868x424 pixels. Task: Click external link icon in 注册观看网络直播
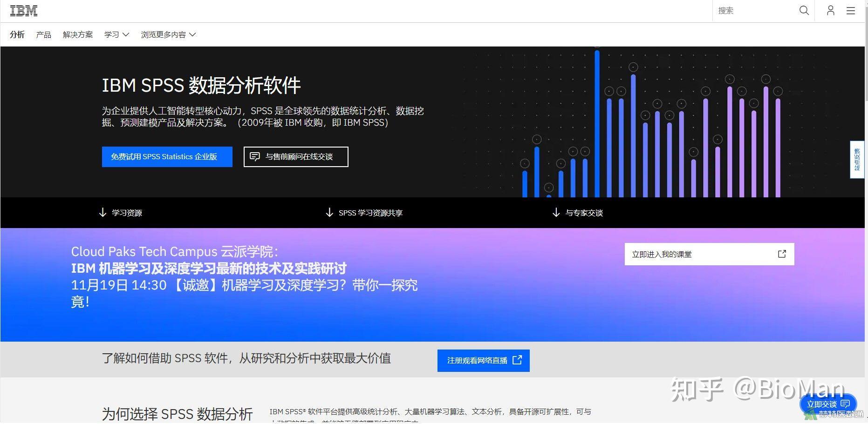click(x=517, y=360)
